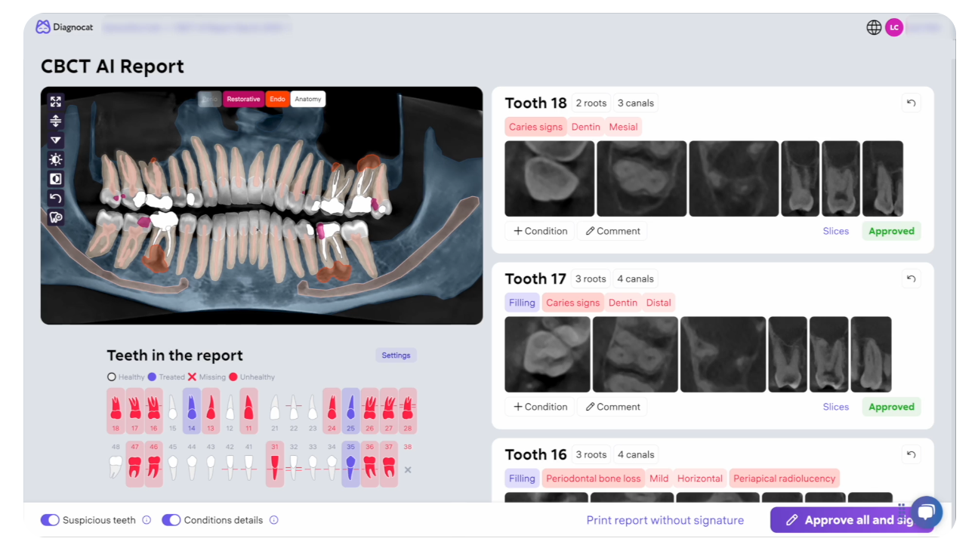This screenshot has width=978, height=560.
Task: Click Periodontal bone loss tag on Tooth 16
Action: 594,478
